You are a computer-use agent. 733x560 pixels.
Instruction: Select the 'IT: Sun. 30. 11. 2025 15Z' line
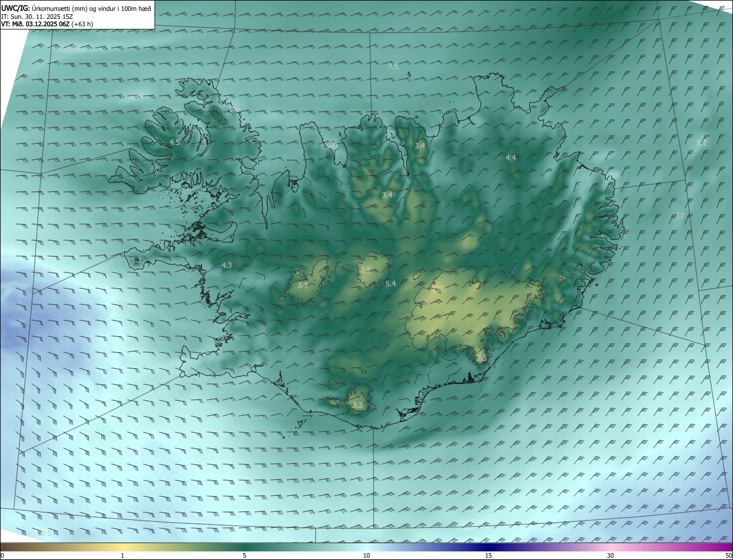pyautogui.click(x=37, y=17)
